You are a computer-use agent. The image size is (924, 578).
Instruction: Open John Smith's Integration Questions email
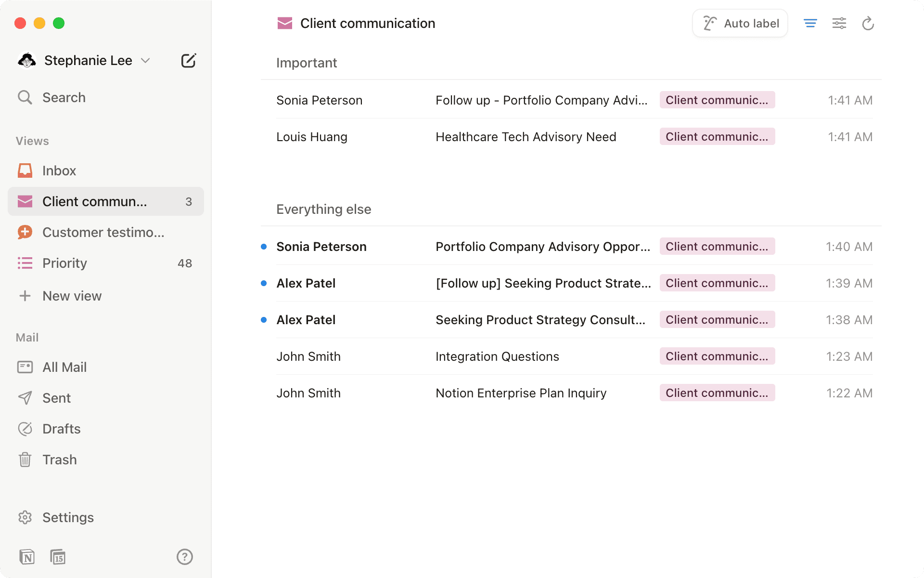[497, 356]
